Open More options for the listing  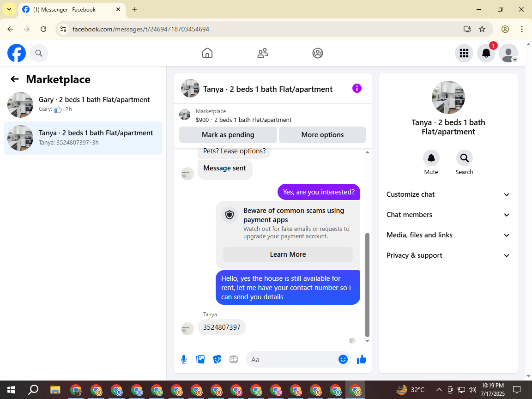click(x=322, y=135)
